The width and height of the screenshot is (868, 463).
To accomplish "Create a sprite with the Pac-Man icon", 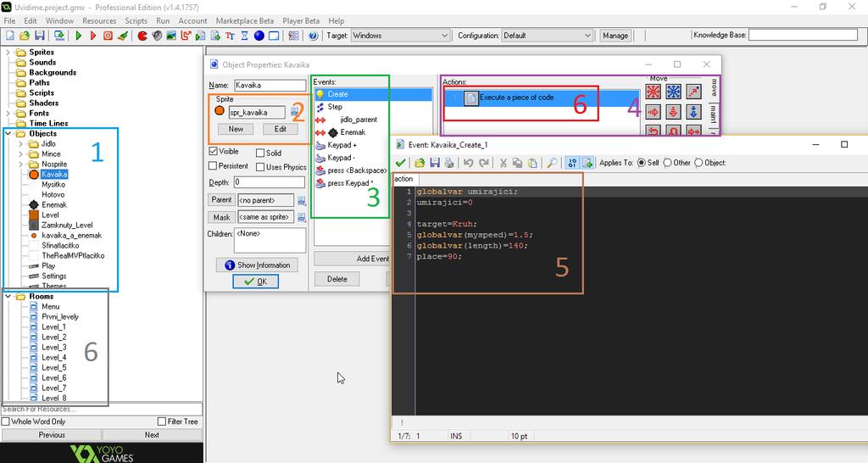I will click(142, 36).
